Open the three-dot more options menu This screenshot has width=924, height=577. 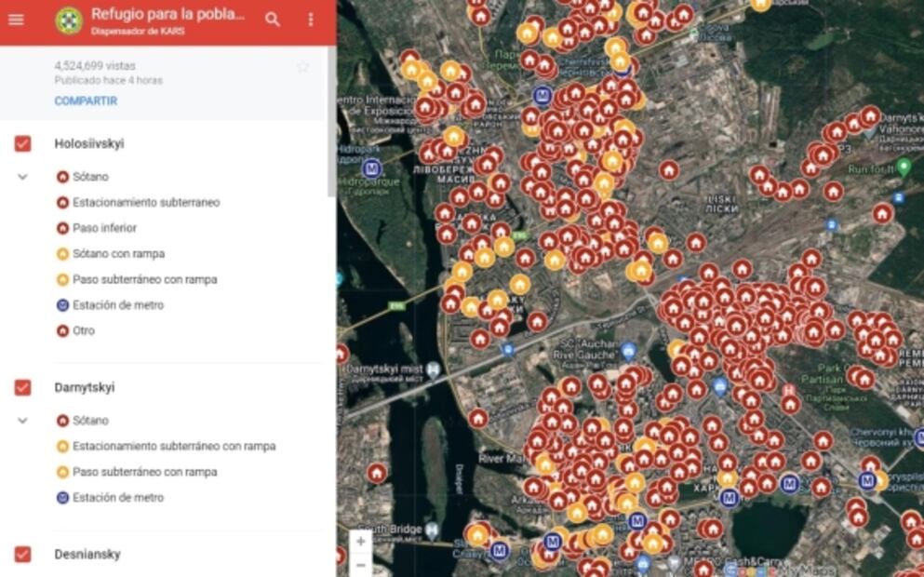[x=311, y=20]
